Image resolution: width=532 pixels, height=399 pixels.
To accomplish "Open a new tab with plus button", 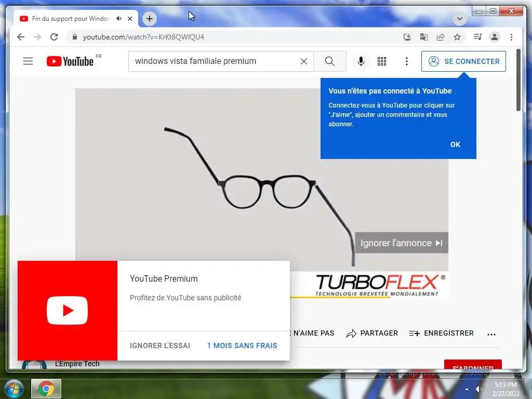I will 150,19.
